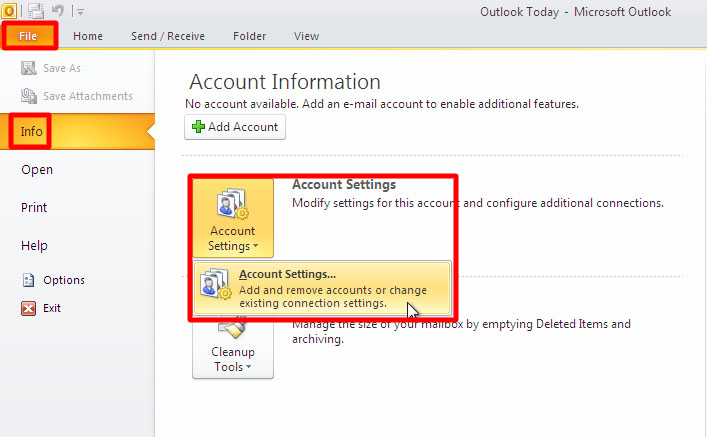Click 'Add and remove accounts' description text
Image resolution: width=707 pixels, height=437 pixels.
tap(333, 296)
